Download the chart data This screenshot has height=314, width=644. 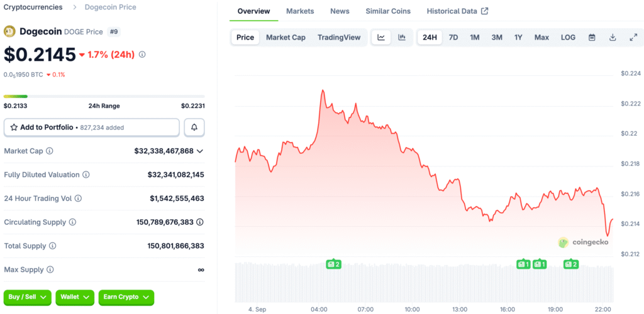[613, 37]
